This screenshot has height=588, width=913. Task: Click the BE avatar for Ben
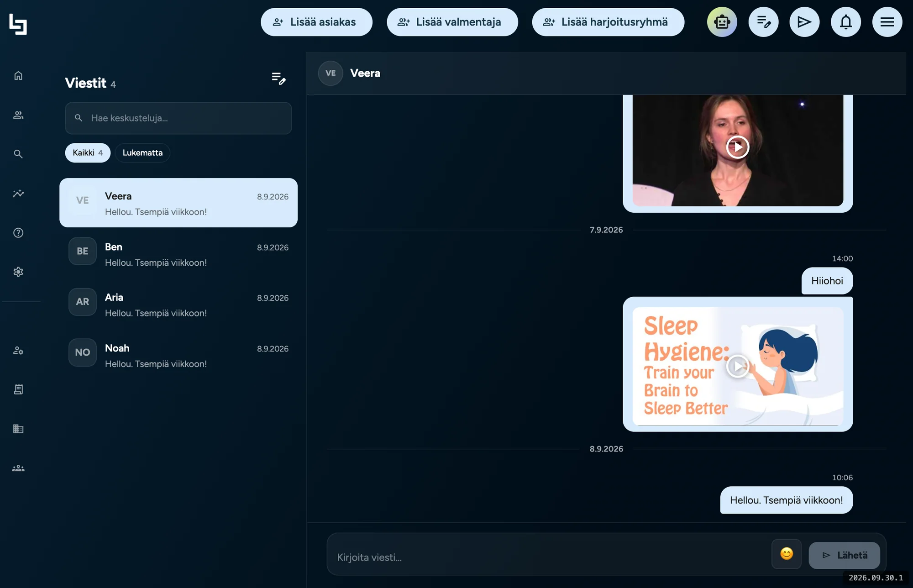83,251
